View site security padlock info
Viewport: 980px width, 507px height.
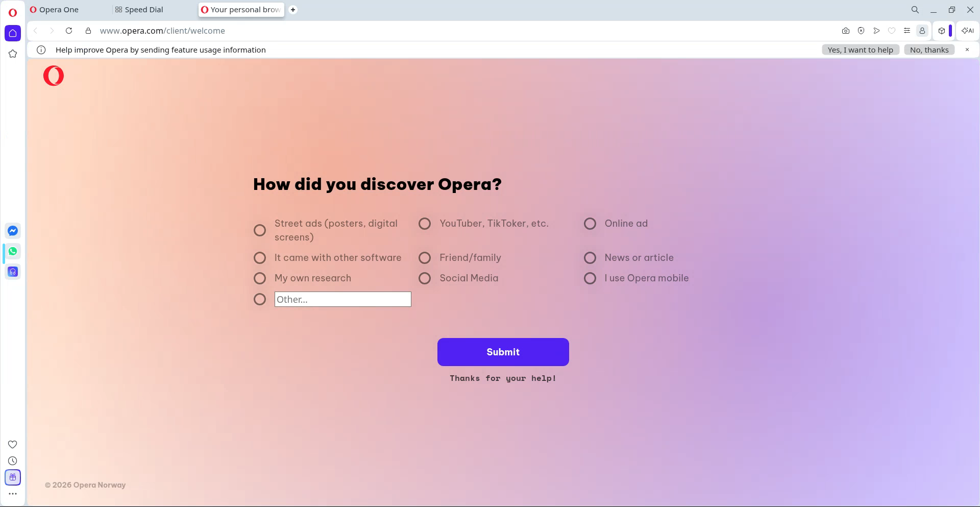tap(88, 31)
